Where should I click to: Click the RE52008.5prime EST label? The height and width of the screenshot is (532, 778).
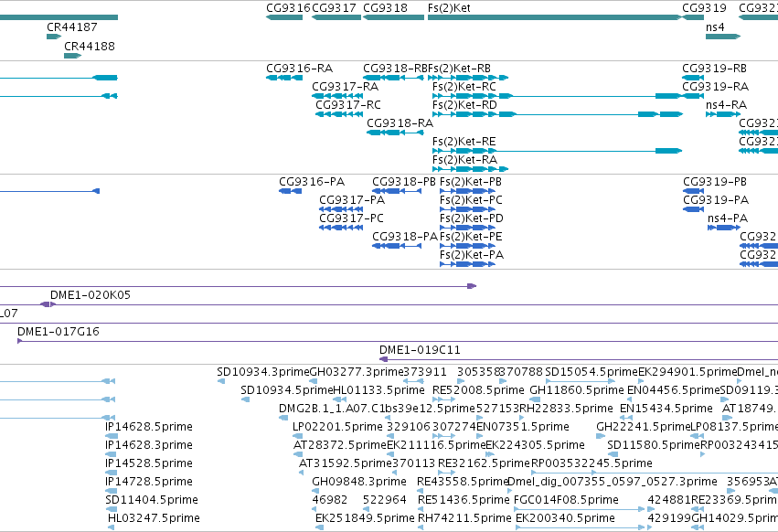[x=478, y=390]
